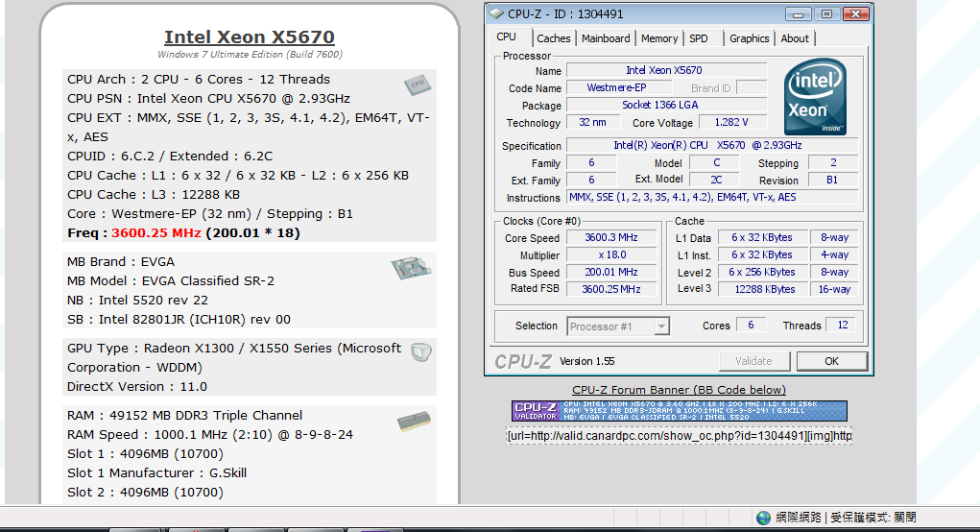Click the Level 2 cache value 6 x 256 KBytes

762,272
